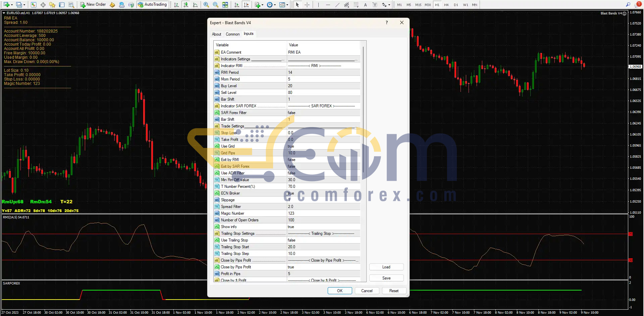Click the Load button
This screenshot has height=316, width=644.
386,267
